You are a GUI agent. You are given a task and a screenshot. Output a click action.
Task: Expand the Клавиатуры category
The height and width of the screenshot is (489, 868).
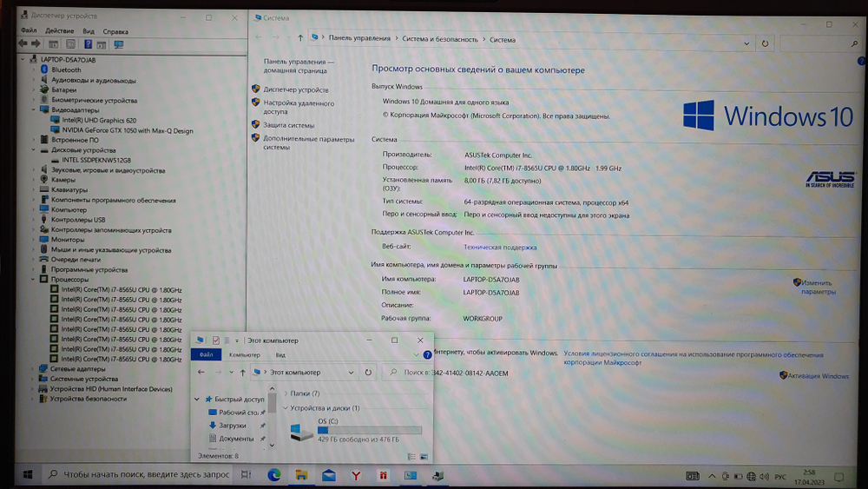(33, 190)
